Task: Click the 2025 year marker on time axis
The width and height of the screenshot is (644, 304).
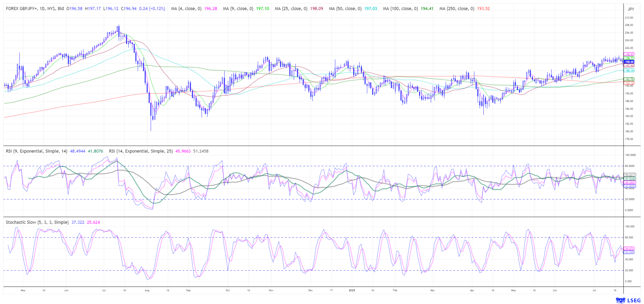Action: [352, 290]
